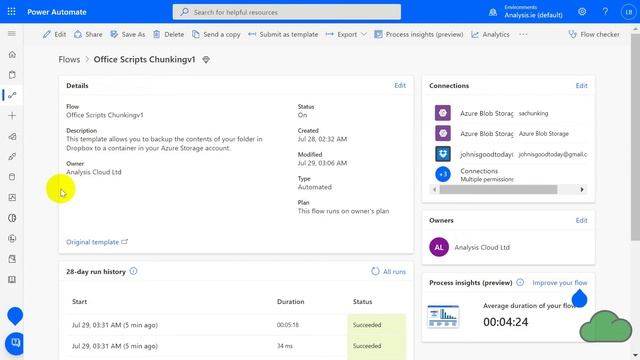
Task: Open the environment picker icon
Action: pos(493,12)
